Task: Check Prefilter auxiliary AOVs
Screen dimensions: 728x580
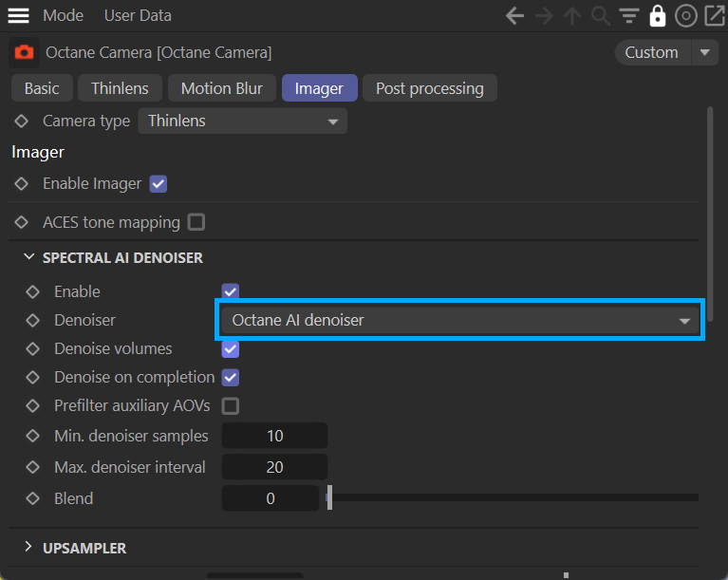Action: point(230,406)
